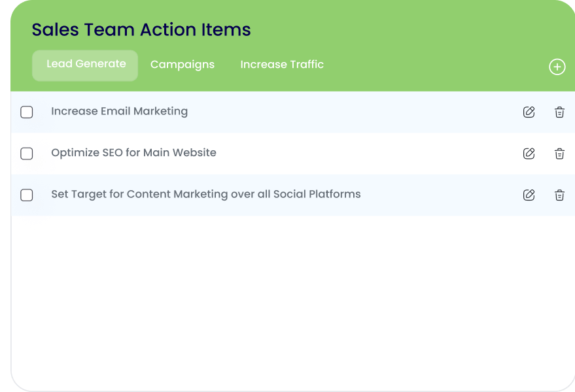The image size is (575, 392).
Task: Click the Set Target for Content Marketing text
Action: pos(205,194)
